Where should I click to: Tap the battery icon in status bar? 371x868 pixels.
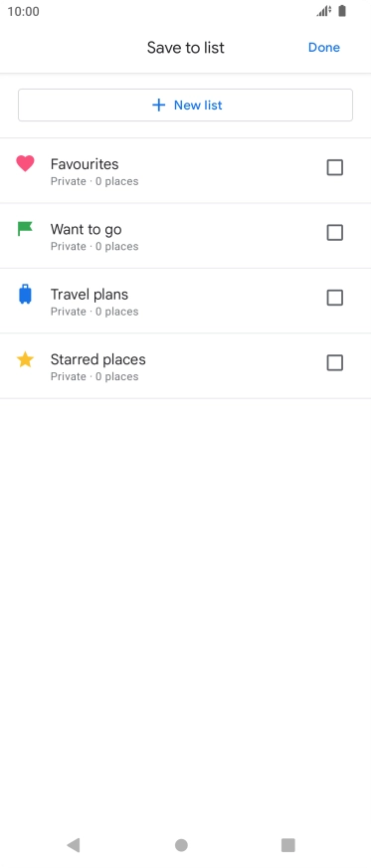click(x=342, y=11)
